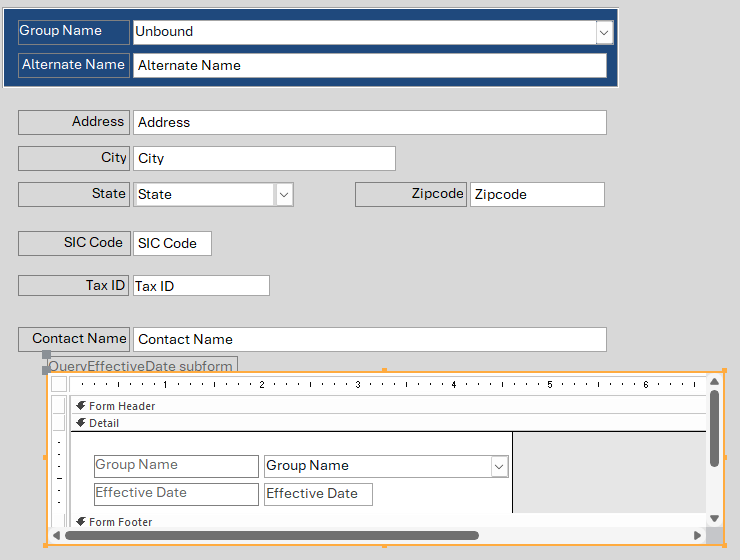Image resolution: width=740 pixels, height=560 pixels.
Task: Select the State combo box field
Action: (x=213, y=194)
